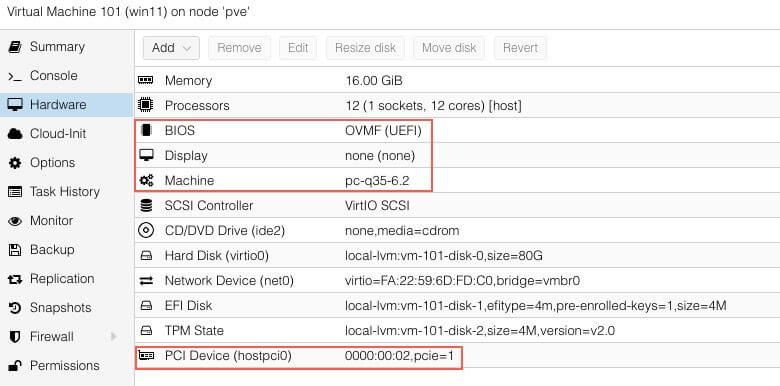Click the Move disk button
Viewport: 780px width, 386px height.
click(x=449, y=48)
